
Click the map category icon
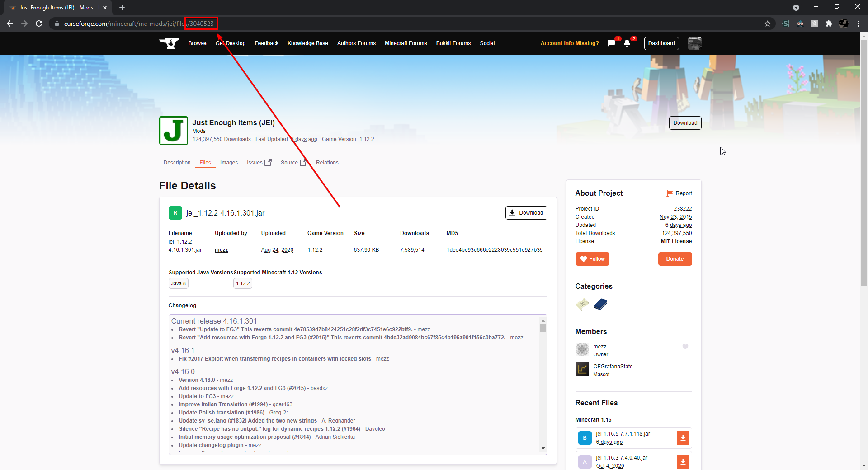(582, 304)
